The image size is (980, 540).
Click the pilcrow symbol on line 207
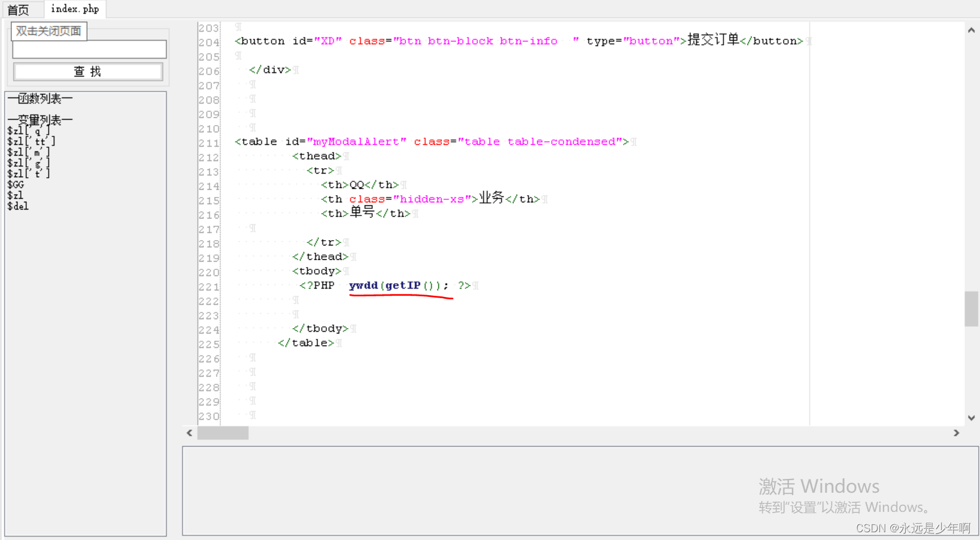[252, 84]
